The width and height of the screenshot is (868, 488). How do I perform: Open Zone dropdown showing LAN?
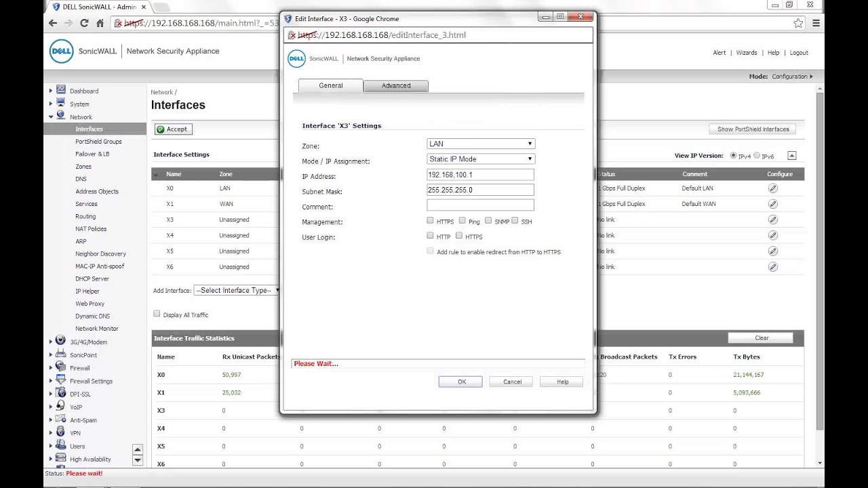(481, 144)
